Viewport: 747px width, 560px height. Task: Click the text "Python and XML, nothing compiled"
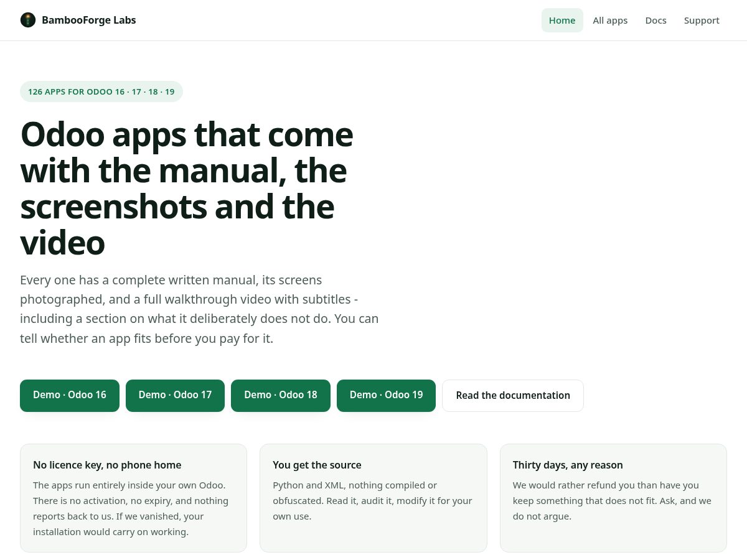pos(373,500)
